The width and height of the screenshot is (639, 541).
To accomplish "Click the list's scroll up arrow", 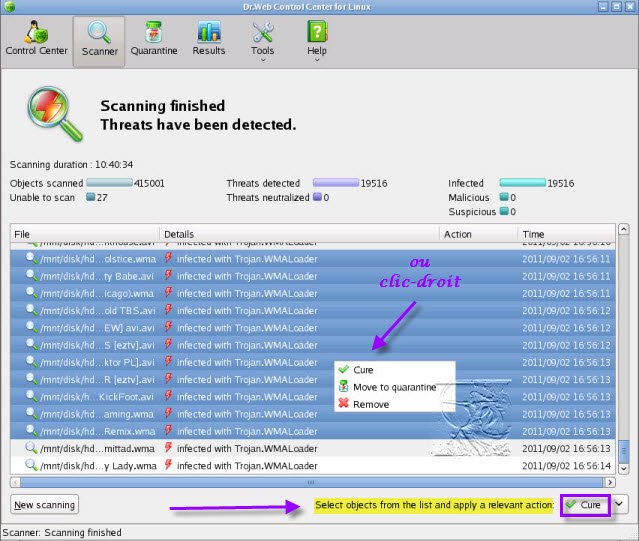I will (623, 229).
